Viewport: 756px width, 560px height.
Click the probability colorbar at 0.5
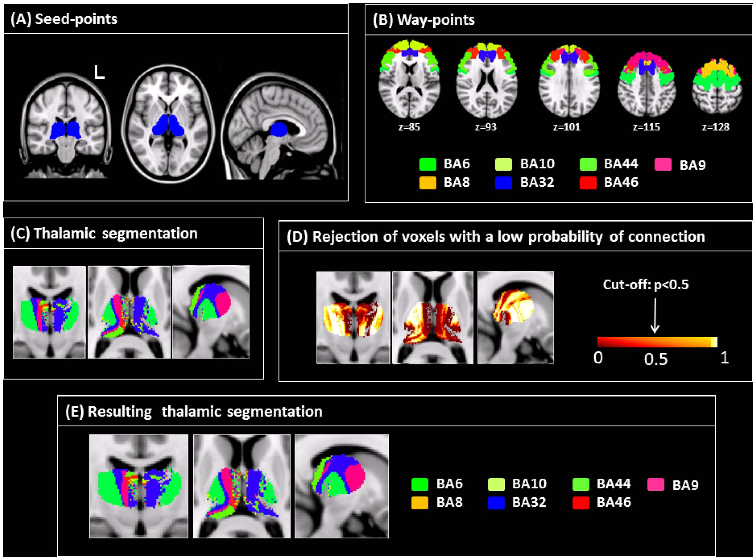coord(655,342)
